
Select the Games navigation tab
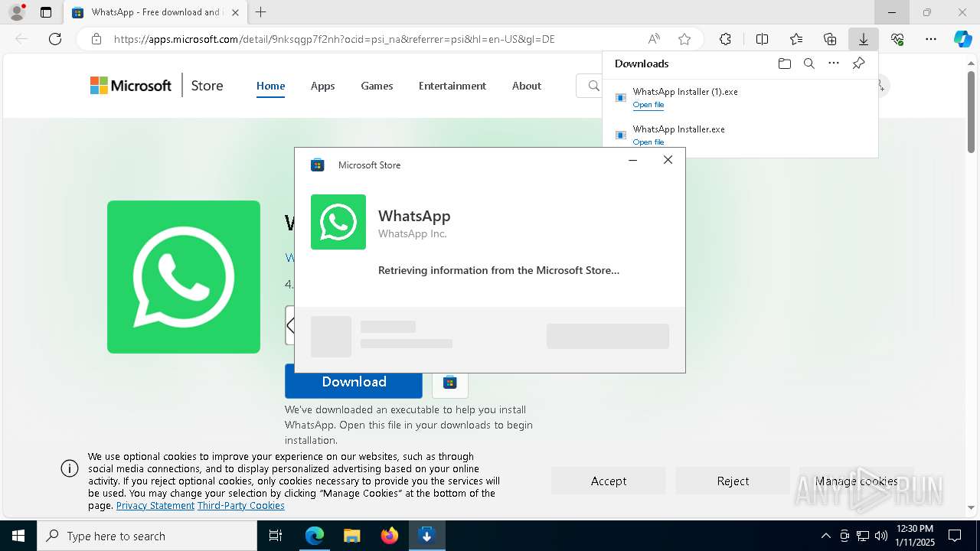click(x=377, y=86)
